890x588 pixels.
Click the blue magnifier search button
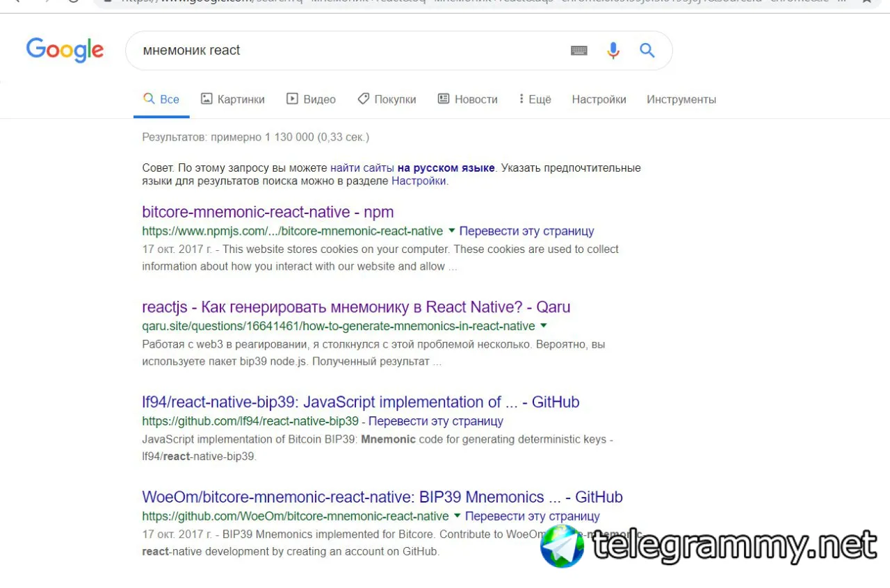pos(647,50)
